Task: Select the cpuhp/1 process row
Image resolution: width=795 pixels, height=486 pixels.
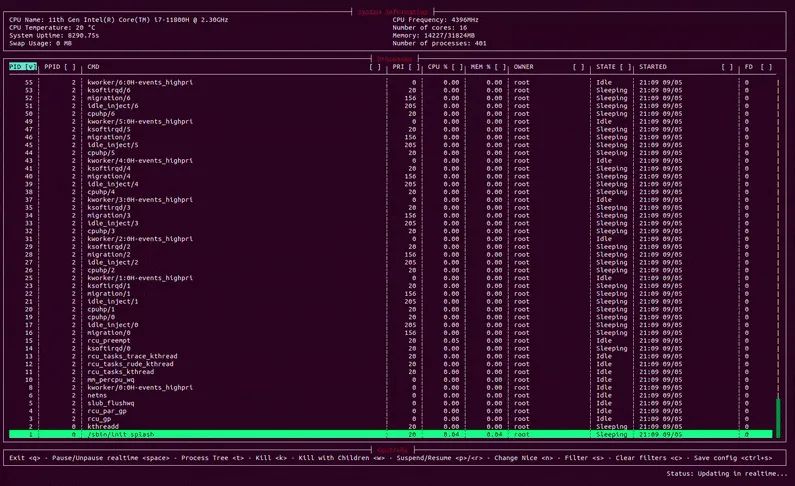Action: 390,310
